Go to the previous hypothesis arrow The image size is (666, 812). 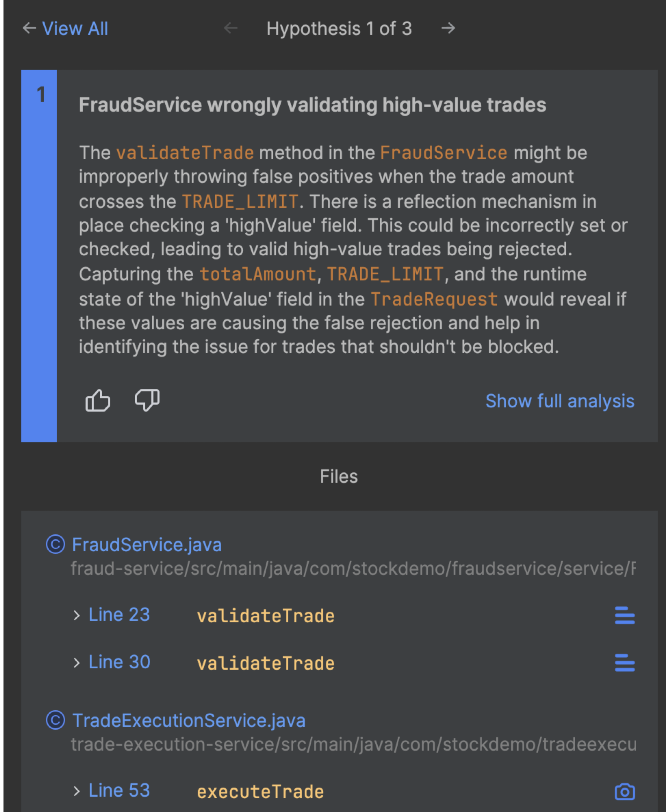pos(231,28)
